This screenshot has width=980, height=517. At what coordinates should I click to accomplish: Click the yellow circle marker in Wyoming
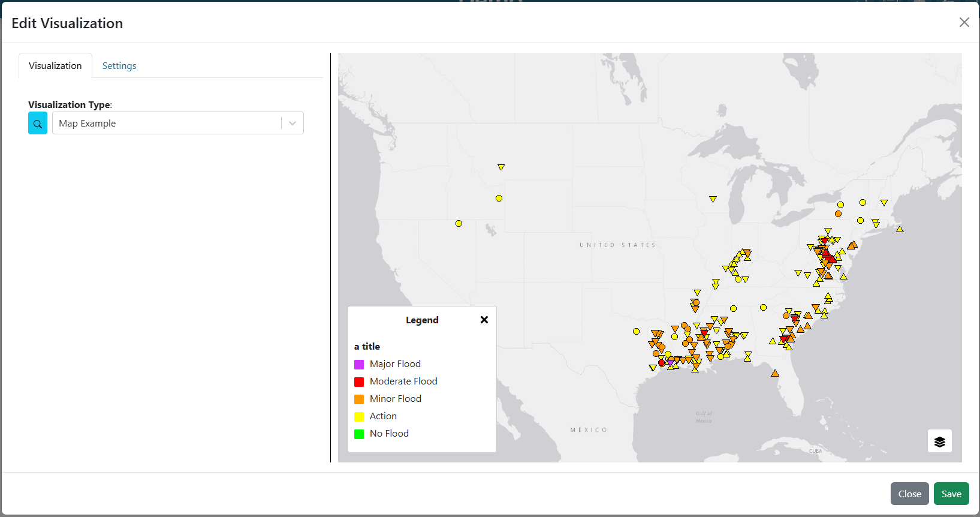499,198
